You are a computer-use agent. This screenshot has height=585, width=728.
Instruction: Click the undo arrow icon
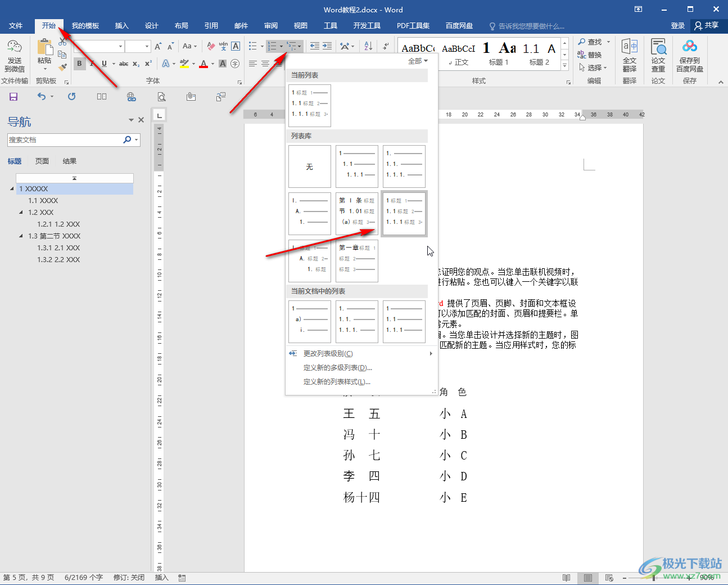[42, 97]
